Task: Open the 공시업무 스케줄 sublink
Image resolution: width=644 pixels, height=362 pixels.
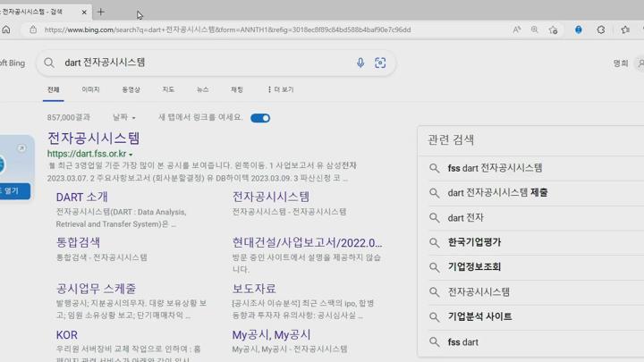Action: 96,288
